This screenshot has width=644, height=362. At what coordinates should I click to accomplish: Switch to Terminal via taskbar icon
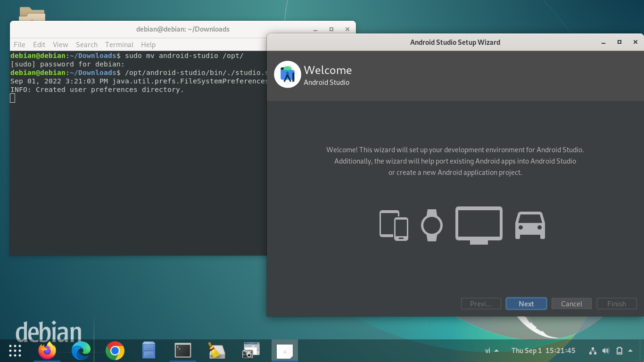(183, 351)
